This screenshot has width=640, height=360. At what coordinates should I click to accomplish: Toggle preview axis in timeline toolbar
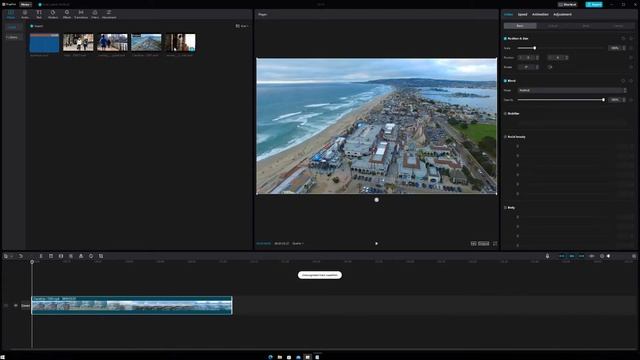(x=592, y=256)
